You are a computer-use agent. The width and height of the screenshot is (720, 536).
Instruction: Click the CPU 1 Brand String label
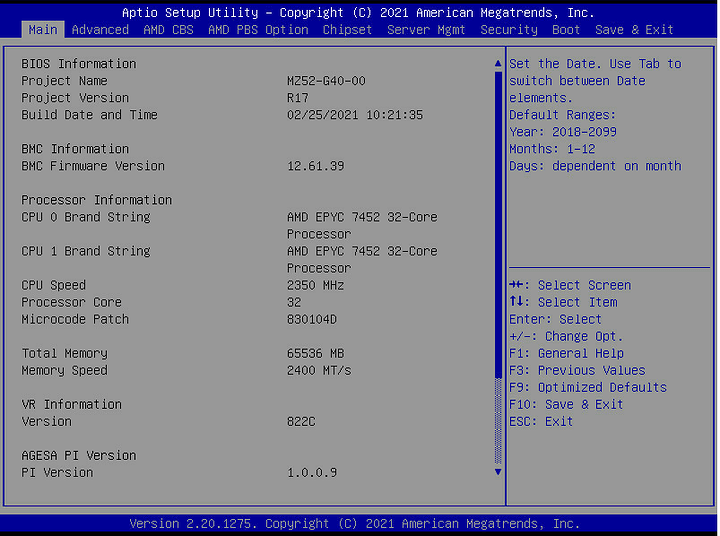tap(86, 251)
